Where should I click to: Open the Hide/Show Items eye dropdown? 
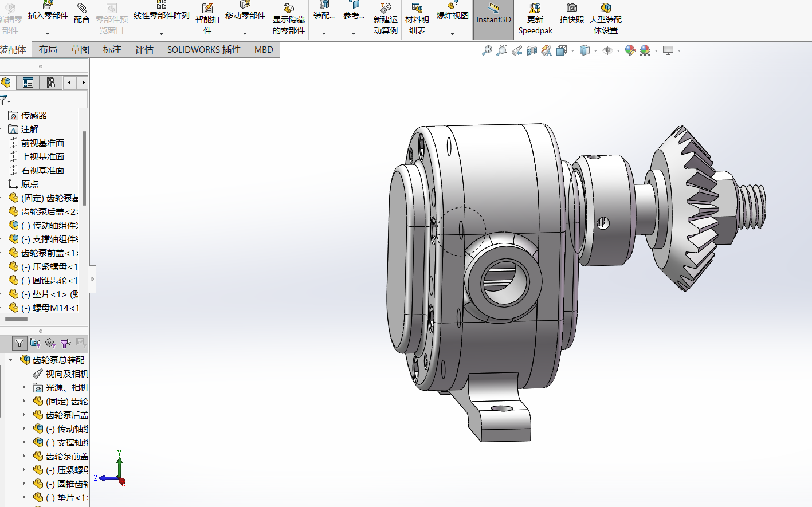[x=618, y=51]
